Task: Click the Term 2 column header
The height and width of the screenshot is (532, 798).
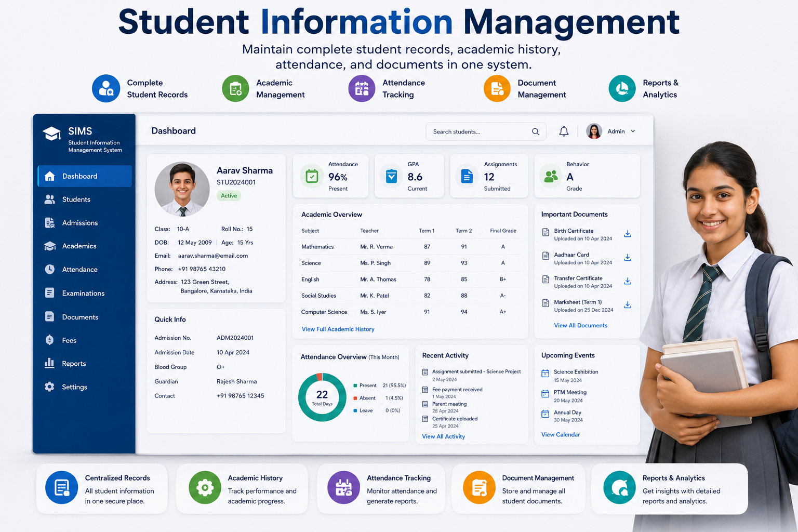Action: tap(464, 231)
